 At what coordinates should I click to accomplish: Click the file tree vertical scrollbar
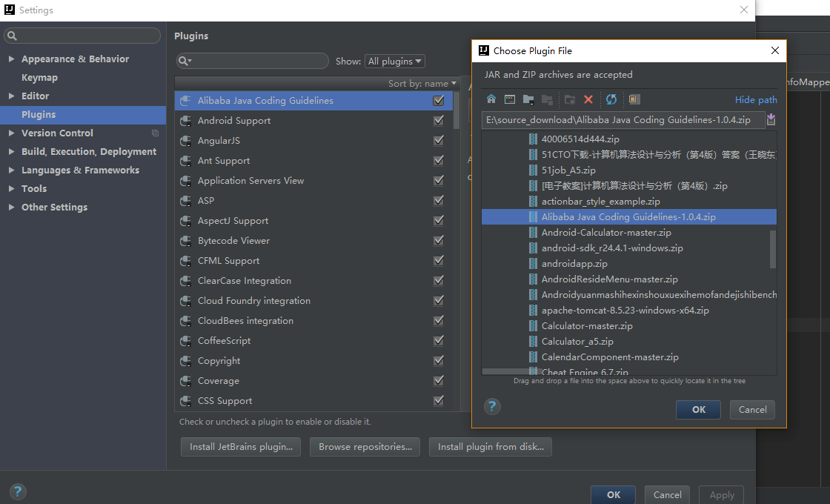point(773,249)
